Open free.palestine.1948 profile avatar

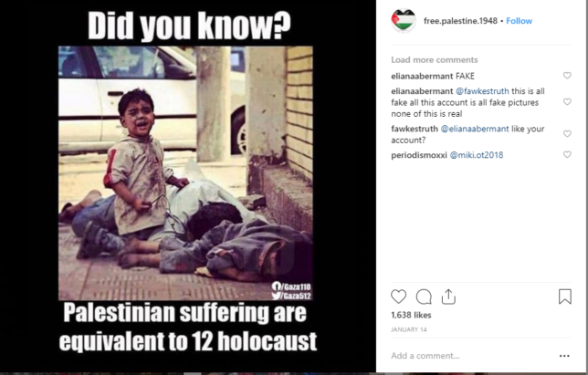point(404,21)
